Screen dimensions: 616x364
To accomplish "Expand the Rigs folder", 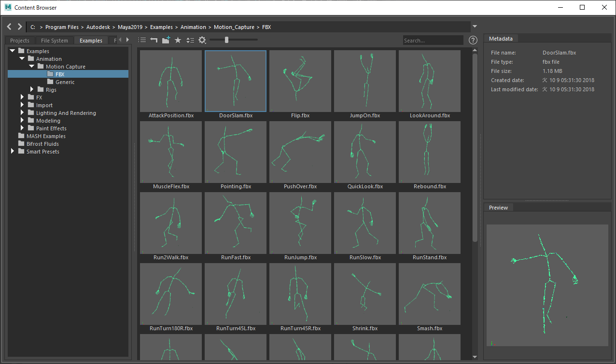I will (32, 90).
